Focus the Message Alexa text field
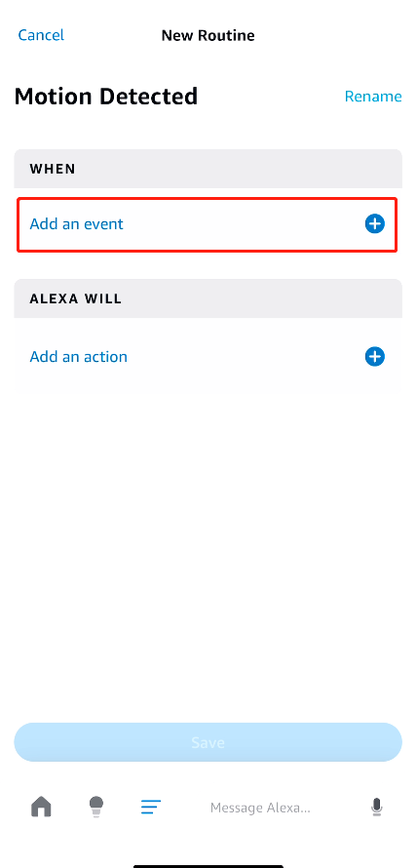 (260, 808)
